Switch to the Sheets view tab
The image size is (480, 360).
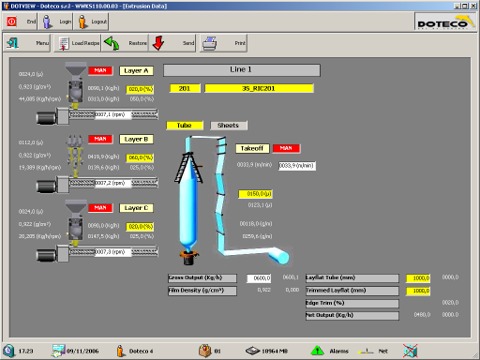pos(228,125)
